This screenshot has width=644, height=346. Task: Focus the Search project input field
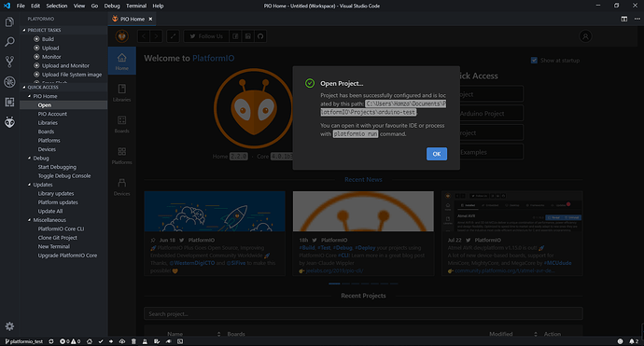click(363, 314)
